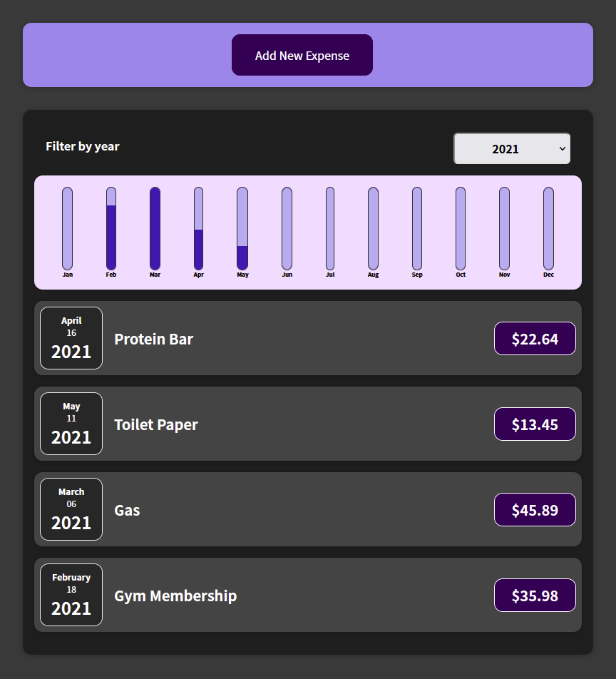Click the $22.64 price badge
Screen dimensions: 616x679
[535, 338]
